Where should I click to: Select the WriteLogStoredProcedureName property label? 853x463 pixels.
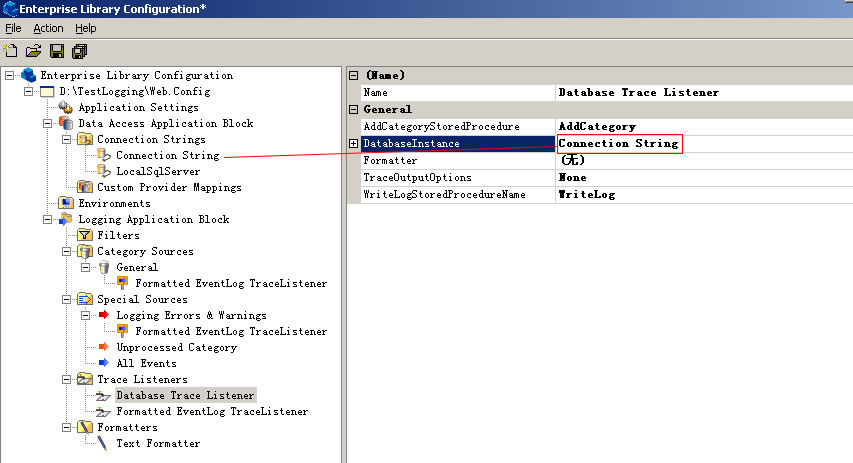(444, 194)
